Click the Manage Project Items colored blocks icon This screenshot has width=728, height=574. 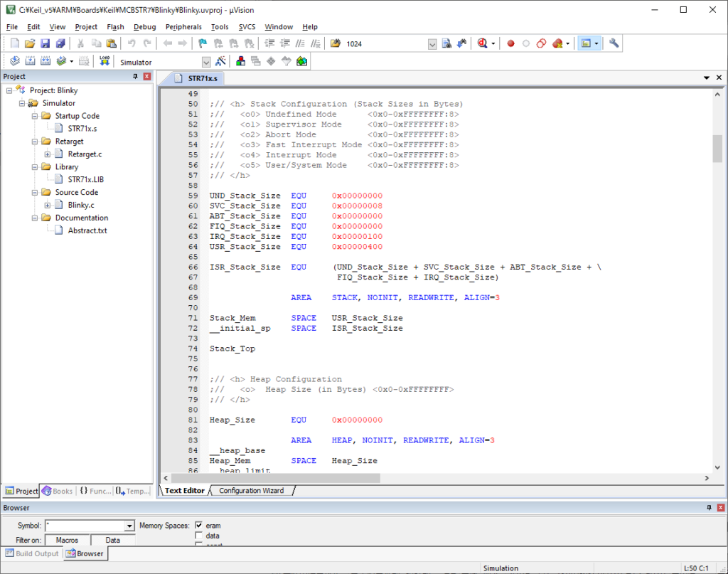(240, 62)
